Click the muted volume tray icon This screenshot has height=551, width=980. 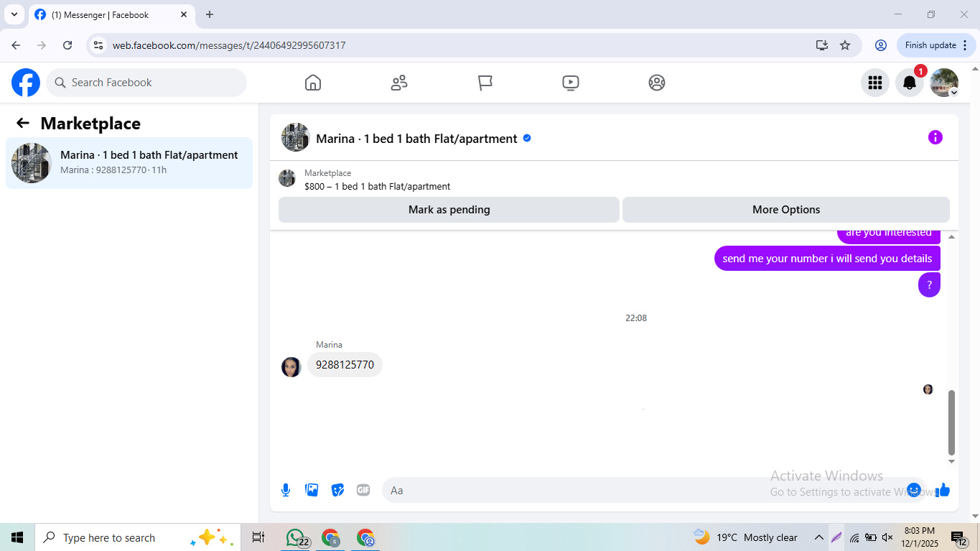[x=887, y=537]
